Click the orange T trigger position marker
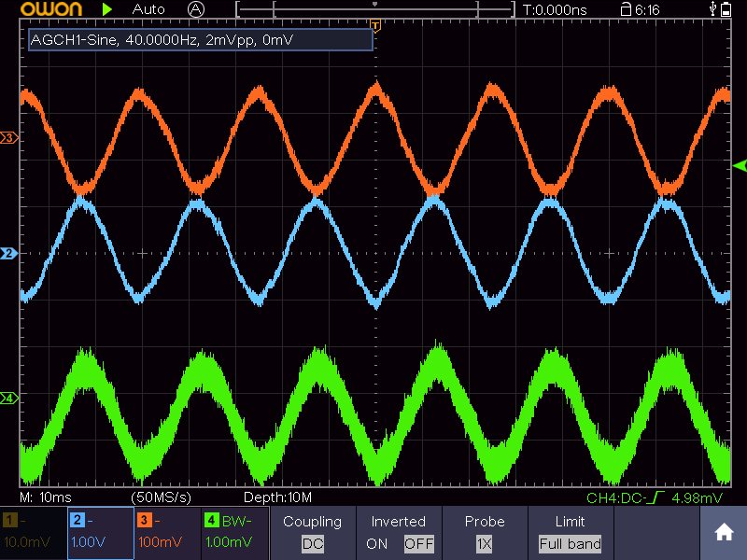Viewport: 747px width, 560px height. (375, 26)
